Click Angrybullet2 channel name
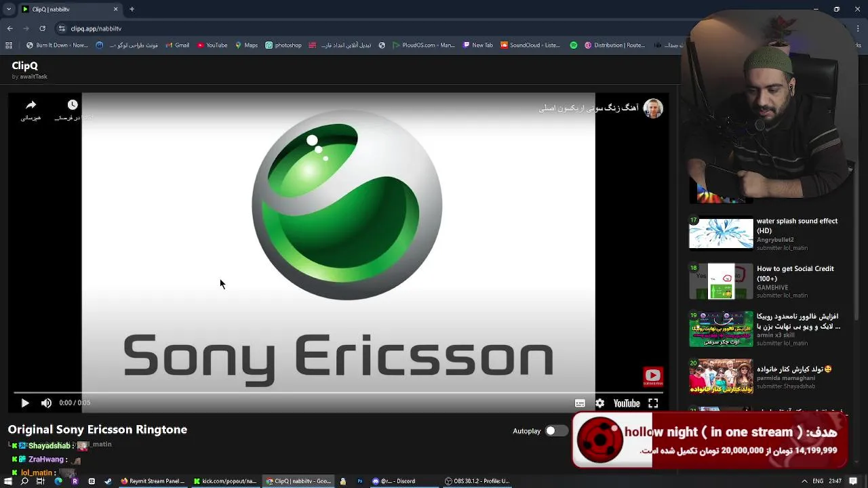 tap(775, 240)
